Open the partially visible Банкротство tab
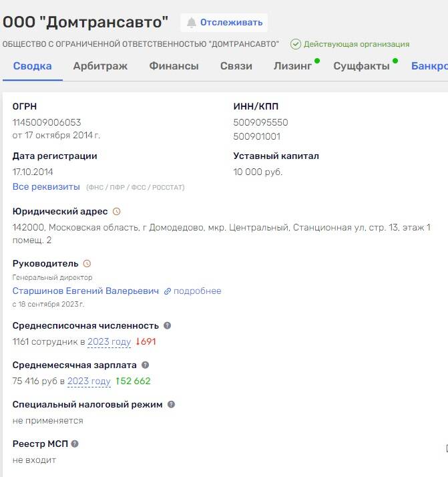Viewport: 448px width, 477px height. coord(429,66)
